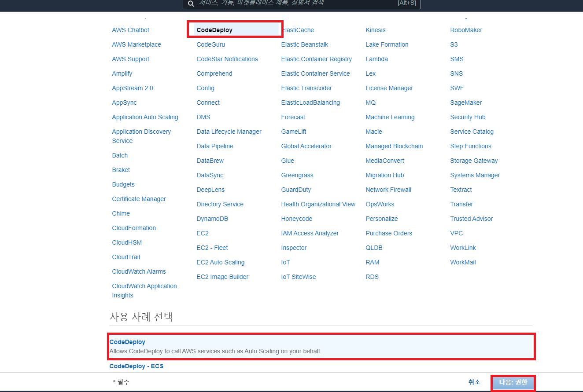Screen dimensions: 583x392
Task: Select Elastic Beanstalk service
Action: (305, 44)
